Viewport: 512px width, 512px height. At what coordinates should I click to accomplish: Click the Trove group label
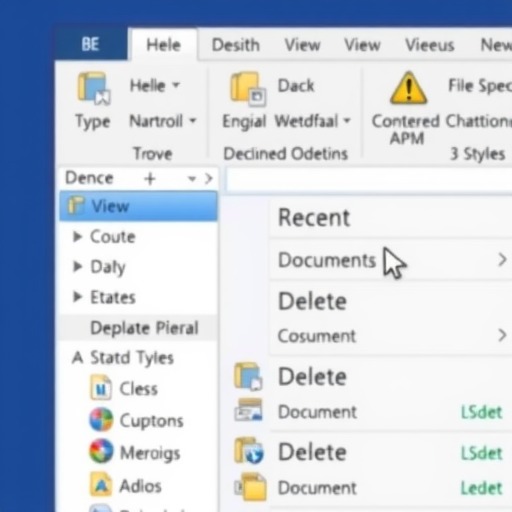tap(153, 154)
